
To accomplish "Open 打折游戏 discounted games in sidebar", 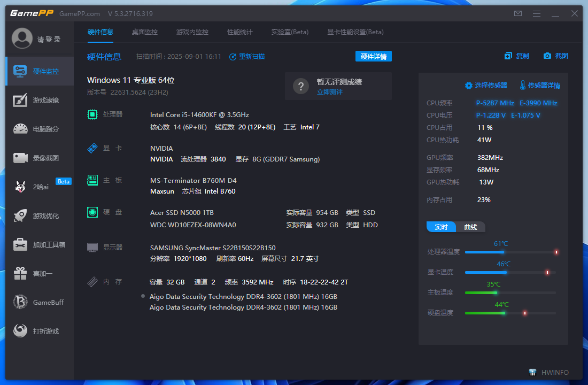I will (x=40, y=331).
